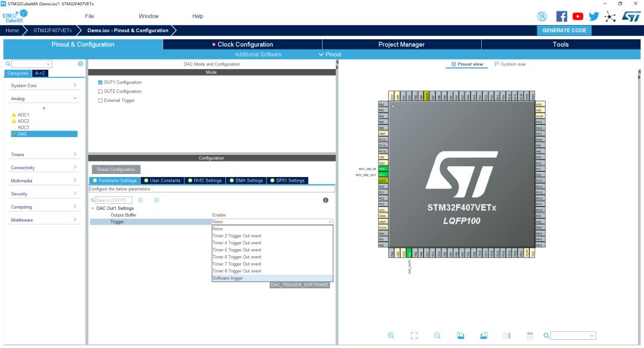Image resolution: width=644 pixels, height=348 pixels.
Task: Open the Twitter icon link
Action: pyautogui.click(x=593, y=17)
